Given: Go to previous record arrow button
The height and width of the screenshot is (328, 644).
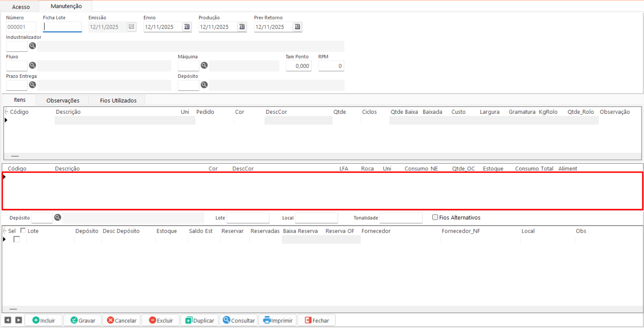Looking at the screenshot, I should tap(8, 320).
